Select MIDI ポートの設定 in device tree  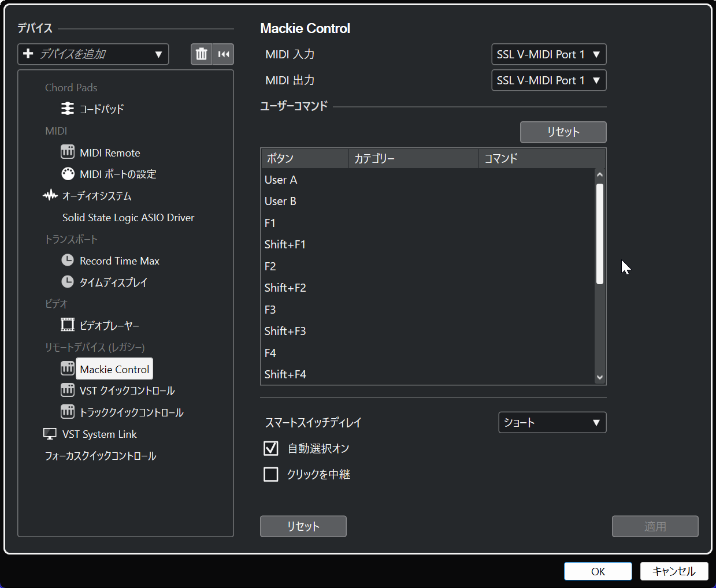118,174
